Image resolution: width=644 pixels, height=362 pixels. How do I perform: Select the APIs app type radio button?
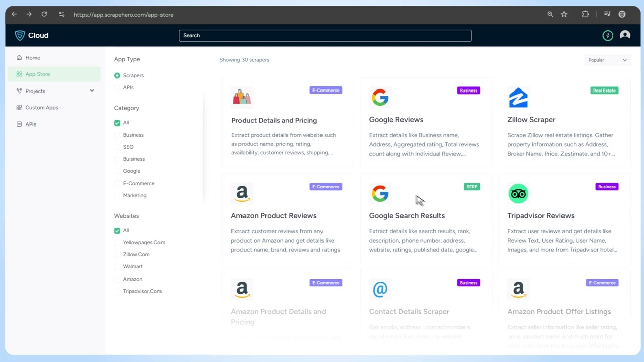117,87
